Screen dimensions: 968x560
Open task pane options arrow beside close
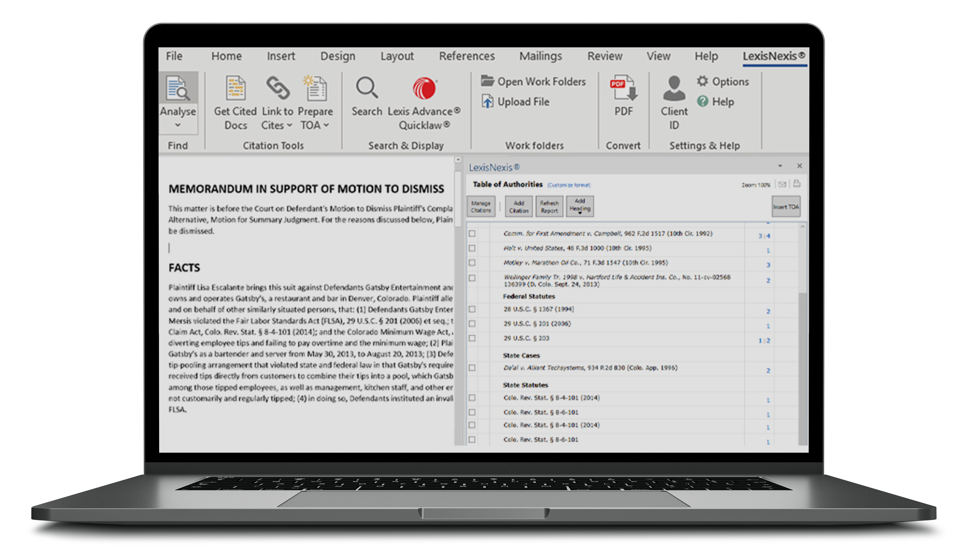(x=780, y=166)
